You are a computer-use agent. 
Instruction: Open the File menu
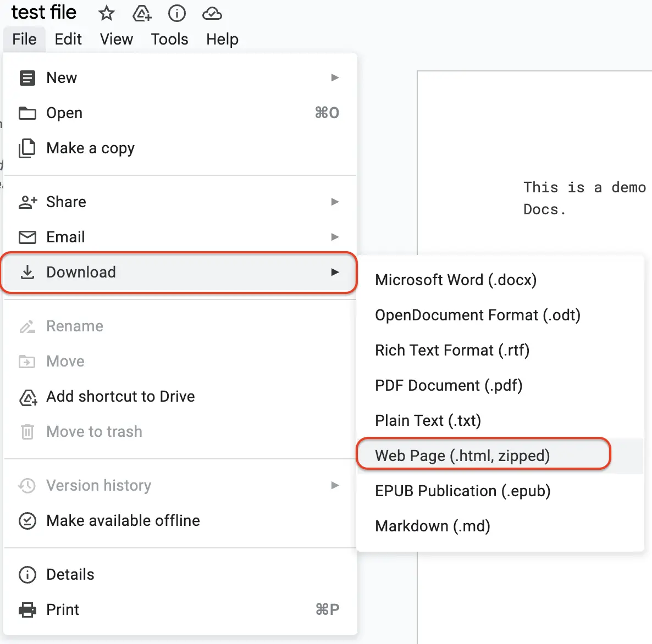click(24, 39)
